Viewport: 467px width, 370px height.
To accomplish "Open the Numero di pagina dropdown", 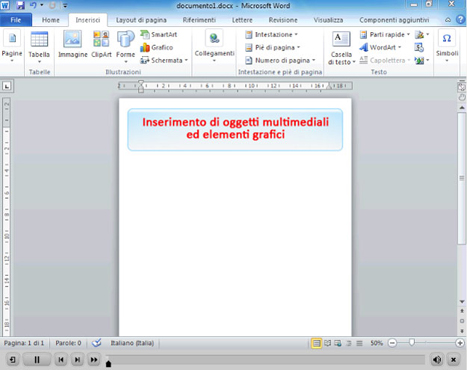I will pos(314,60).
